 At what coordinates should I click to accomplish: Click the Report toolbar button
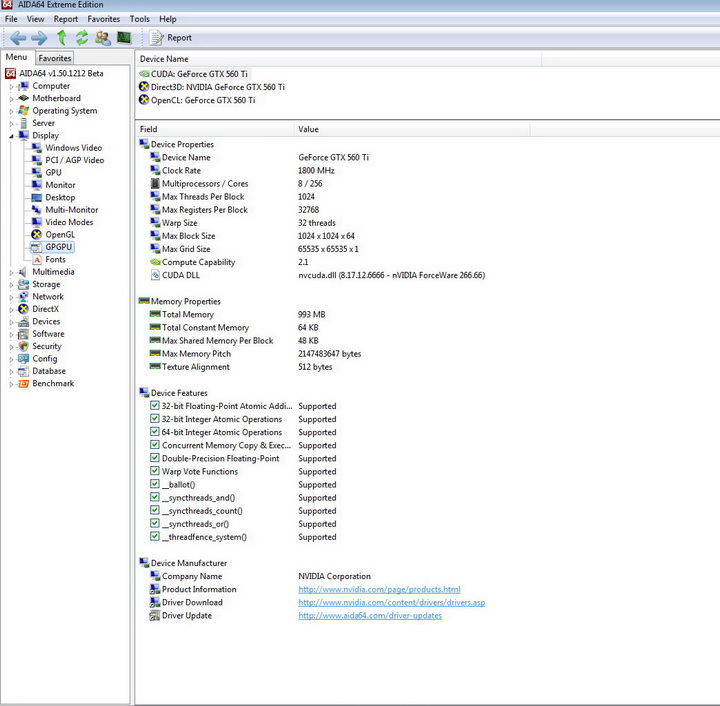pyautogui.click(x=170, y=38)
